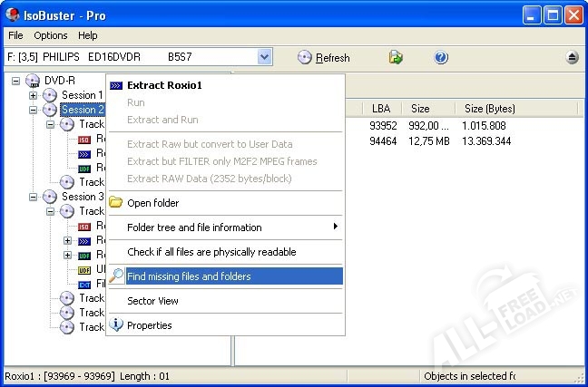
Task: Open the Help menu in menu bar
Action: click(87, 35)
